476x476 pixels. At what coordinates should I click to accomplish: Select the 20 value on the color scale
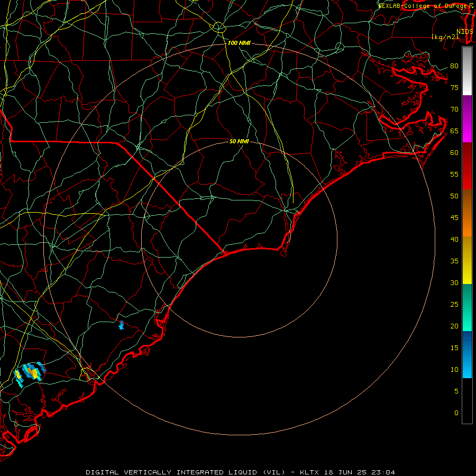454,326
